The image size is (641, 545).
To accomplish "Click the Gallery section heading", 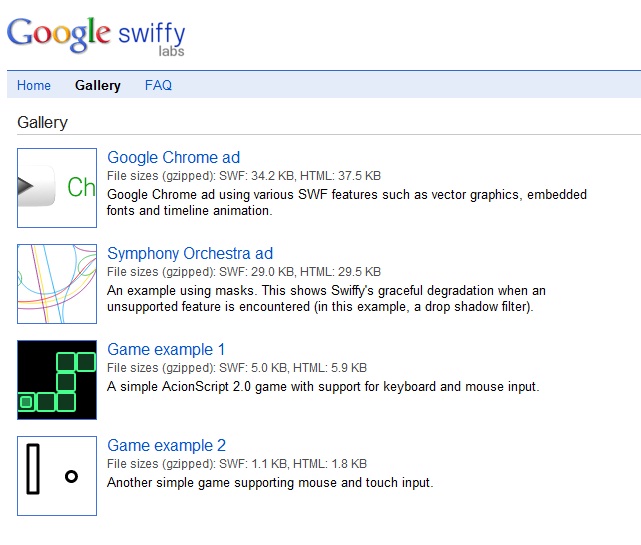I will click(x=43, y=122).
